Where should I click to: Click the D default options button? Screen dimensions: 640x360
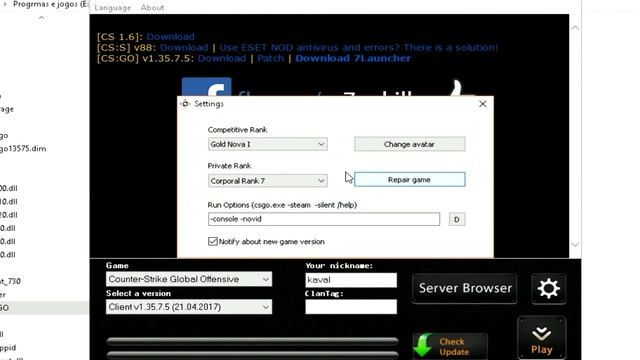(x=457, y=219)
